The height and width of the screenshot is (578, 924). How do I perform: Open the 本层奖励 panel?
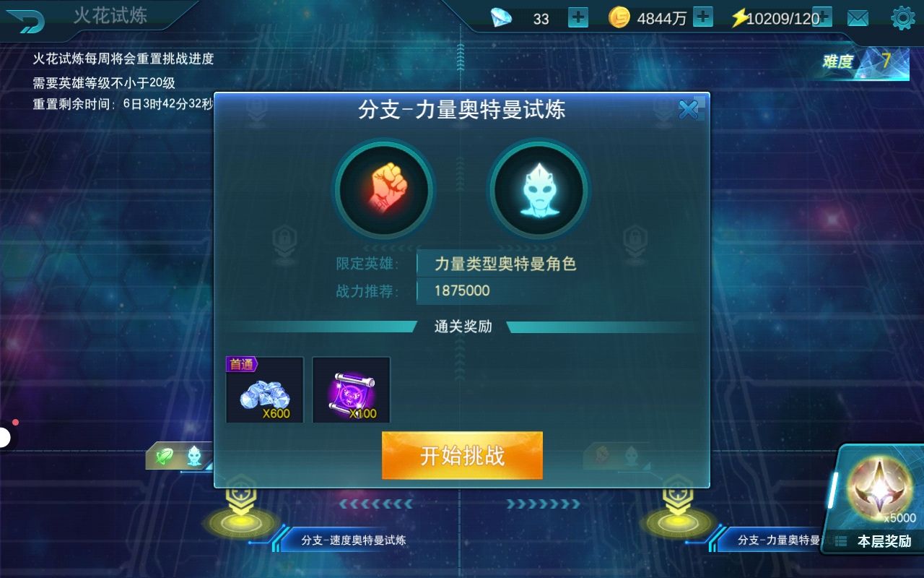coord(877,500)
